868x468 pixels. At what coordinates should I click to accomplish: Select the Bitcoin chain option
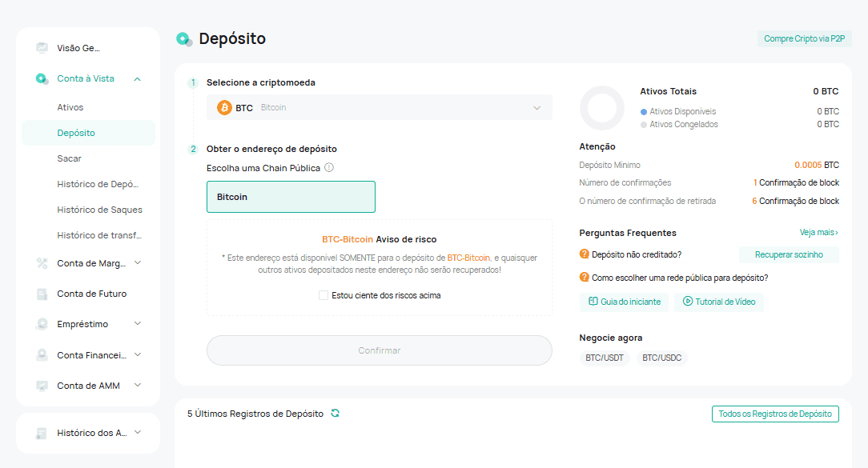pos(291,197)
